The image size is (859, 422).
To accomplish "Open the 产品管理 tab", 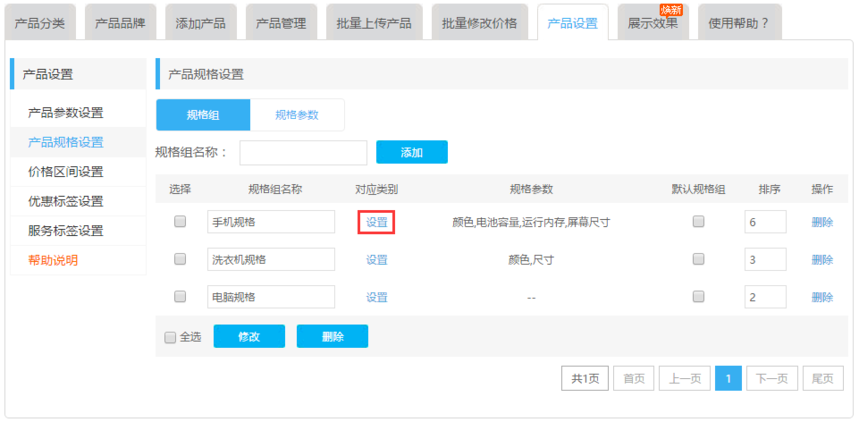I will coord(281,23).
